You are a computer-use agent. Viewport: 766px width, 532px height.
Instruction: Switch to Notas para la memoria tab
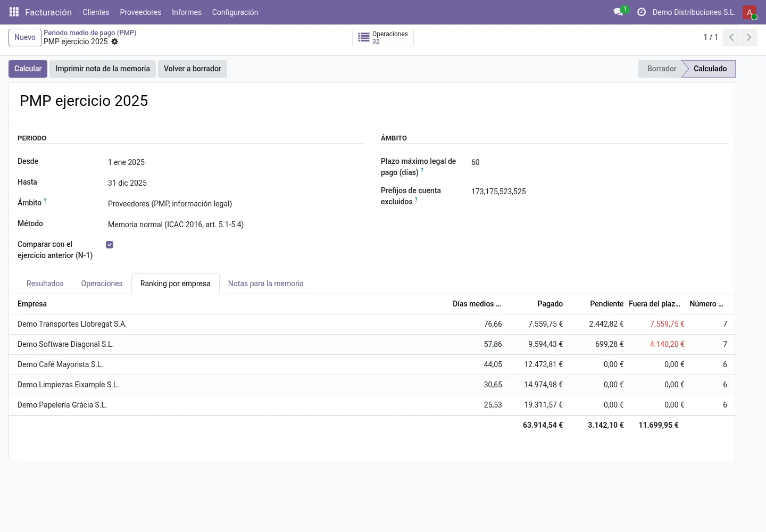[266, 284]
